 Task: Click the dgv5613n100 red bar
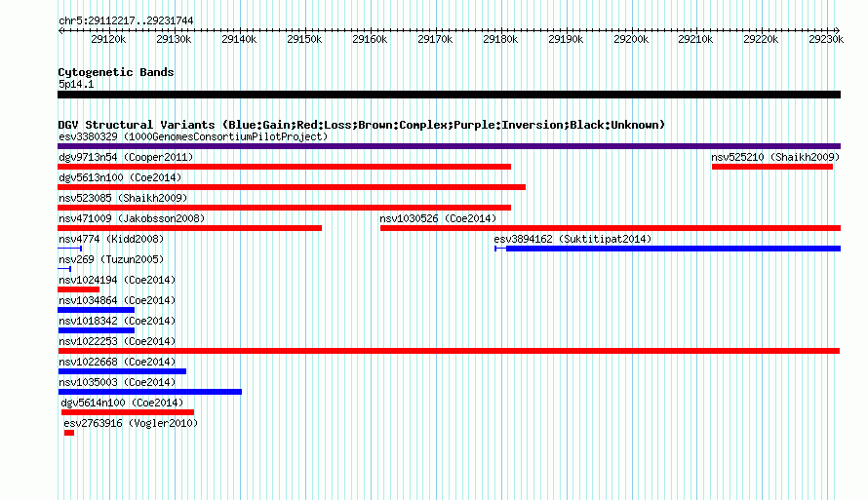[x=292, y=187]
